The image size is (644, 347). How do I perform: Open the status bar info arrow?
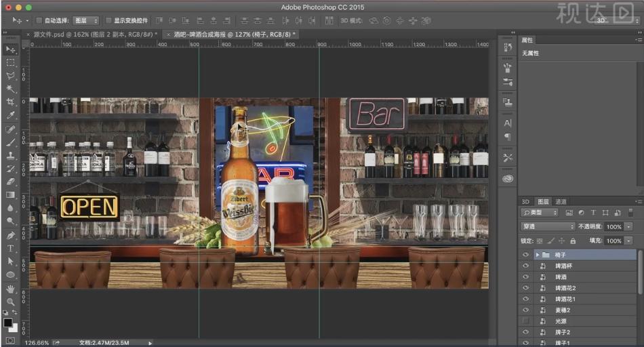pyautogui.click(x=150, y=343)
